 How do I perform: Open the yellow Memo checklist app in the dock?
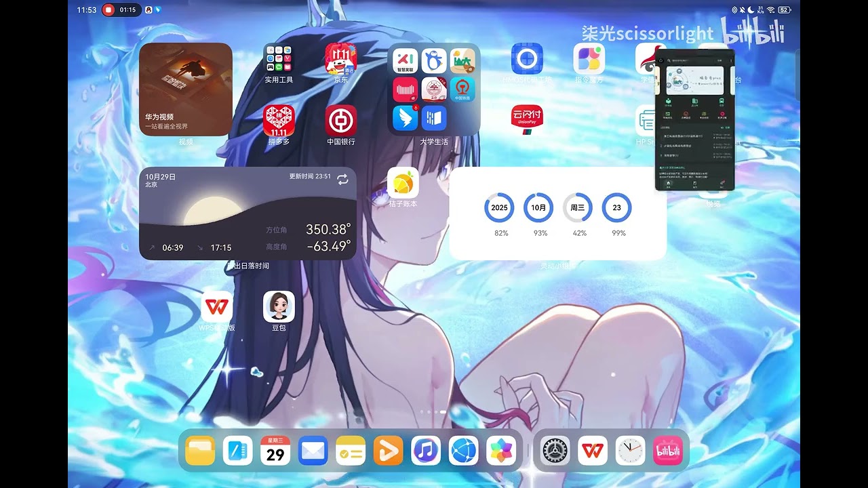(x=351, y=451)
